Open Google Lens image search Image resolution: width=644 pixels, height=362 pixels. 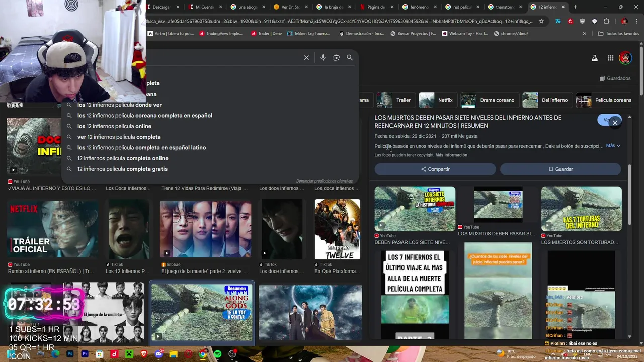click(x=336, y=58)
